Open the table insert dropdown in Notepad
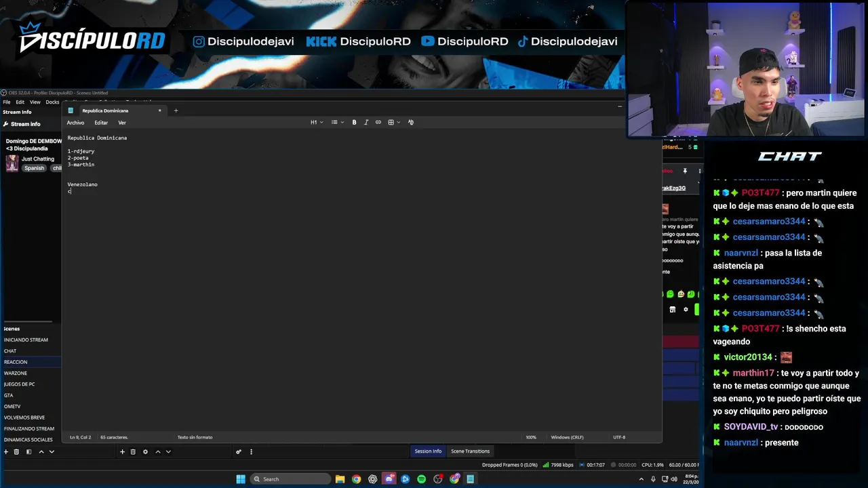The width and height of the screenshot is (868, 488). pos(393,123)
